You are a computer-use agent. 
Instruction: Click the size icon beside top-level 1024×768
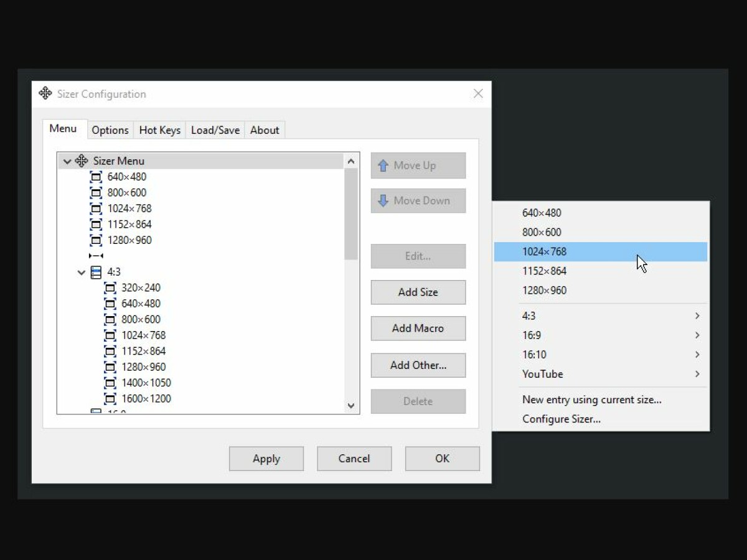[96, 208]
